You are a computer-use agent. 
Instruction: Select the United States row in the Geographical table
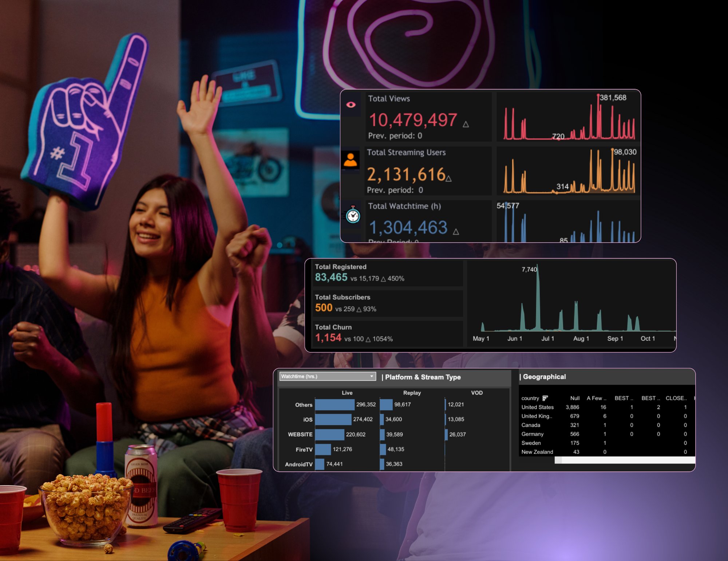[537, 407]
